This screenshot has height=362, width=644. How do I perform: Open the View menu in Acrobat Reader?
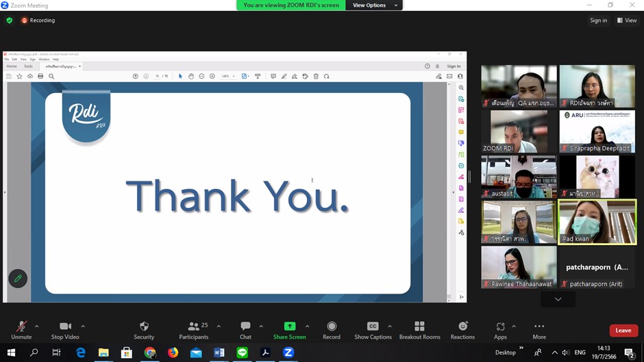pos(23,59)
